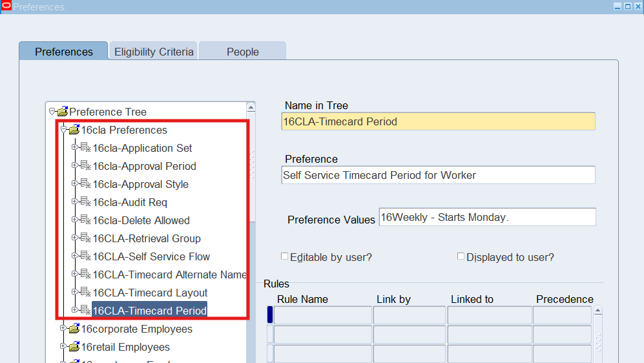This screenshot has height=363, width=644.
Task: Toggle the Displayed to user checkbox
Action: click(461, 256)
